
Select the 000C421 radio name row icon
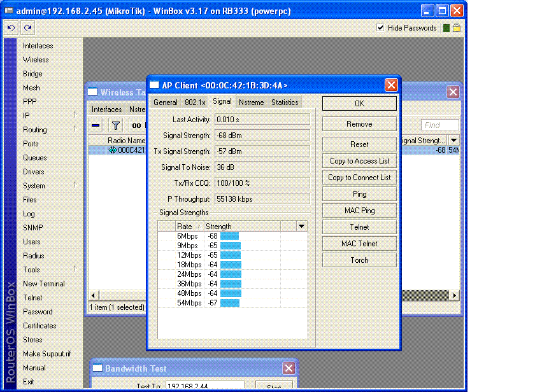(113, 150)
